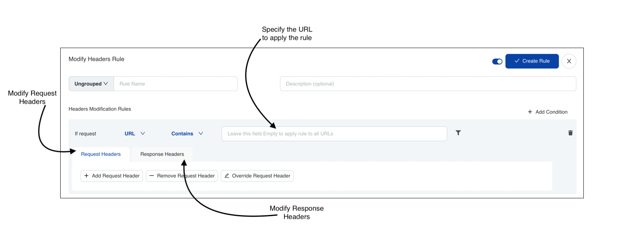Delete condition with trash icon
644x246 pixels.
570,133
